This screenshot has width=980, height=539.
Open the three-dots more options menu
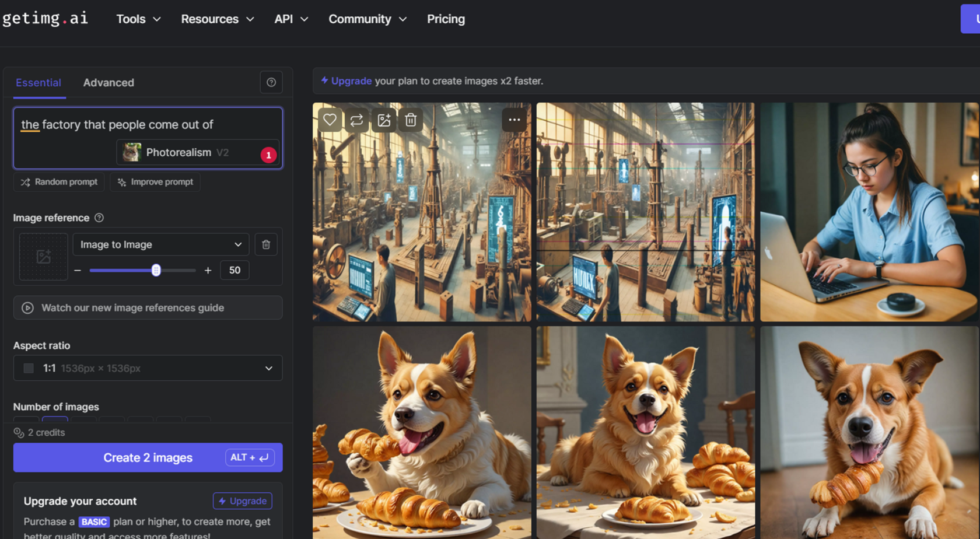(x=514, y=120)
